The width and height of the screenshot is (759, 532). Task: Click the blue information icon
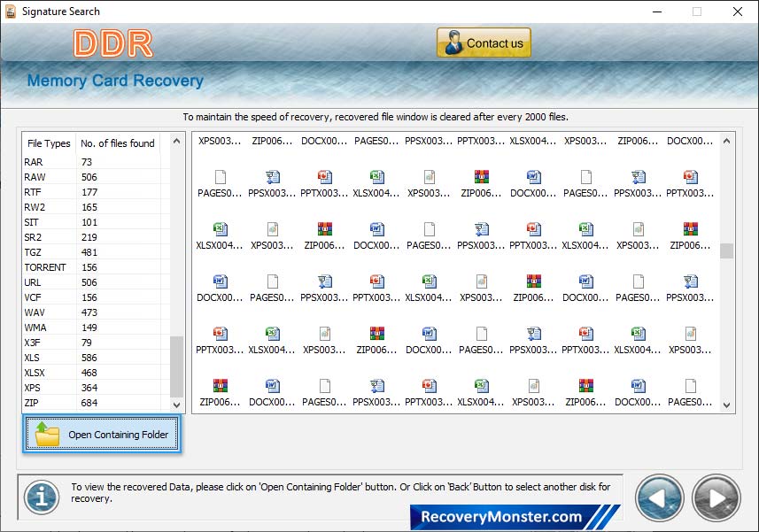click(x=42, y=497)
